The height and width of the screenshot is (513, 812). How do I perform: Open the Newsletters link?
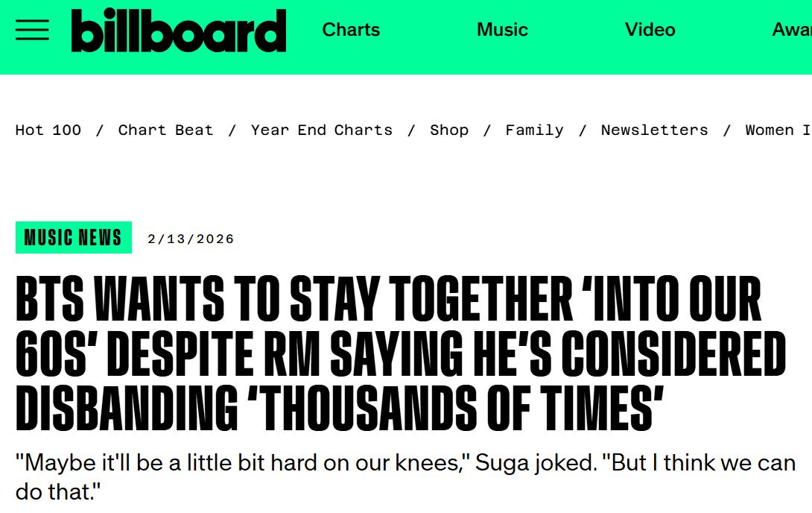654,130
